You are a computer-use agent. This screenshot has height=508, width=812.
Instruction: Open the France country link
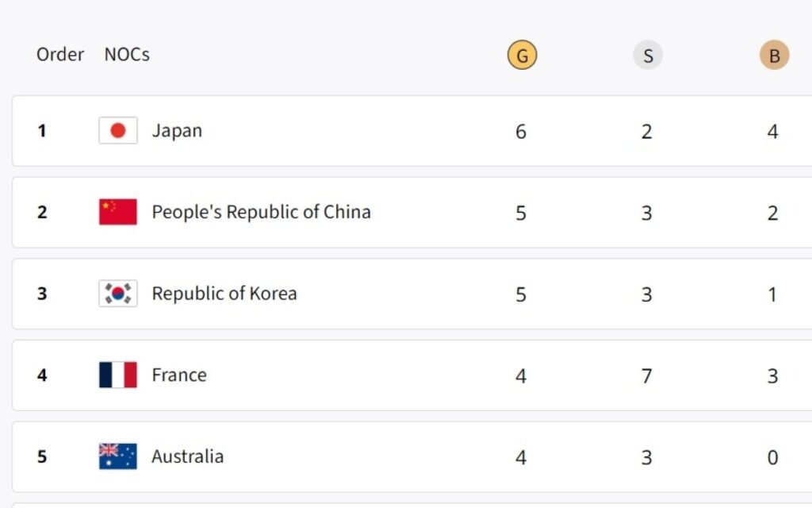tap(179, 375)
